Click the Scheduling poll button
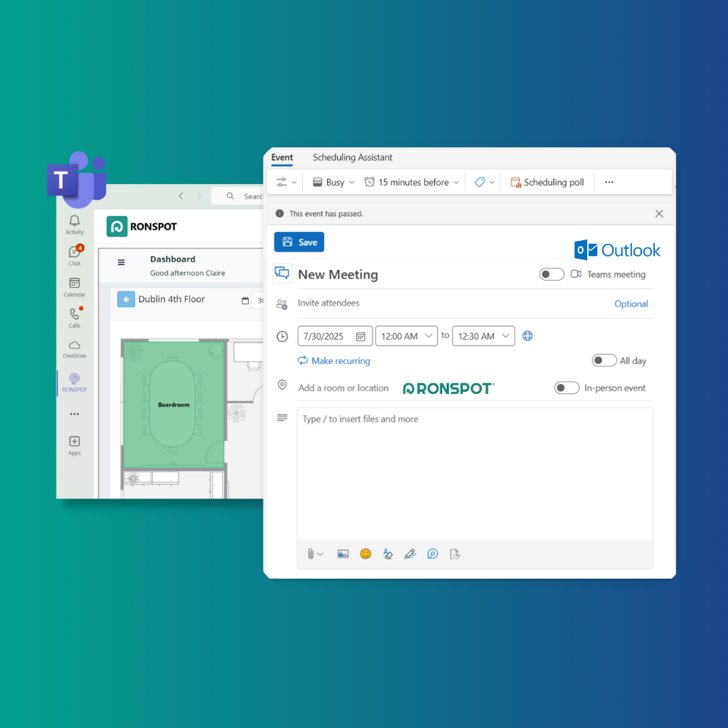This screenshot has height=728, width=728. click(547, 182)
